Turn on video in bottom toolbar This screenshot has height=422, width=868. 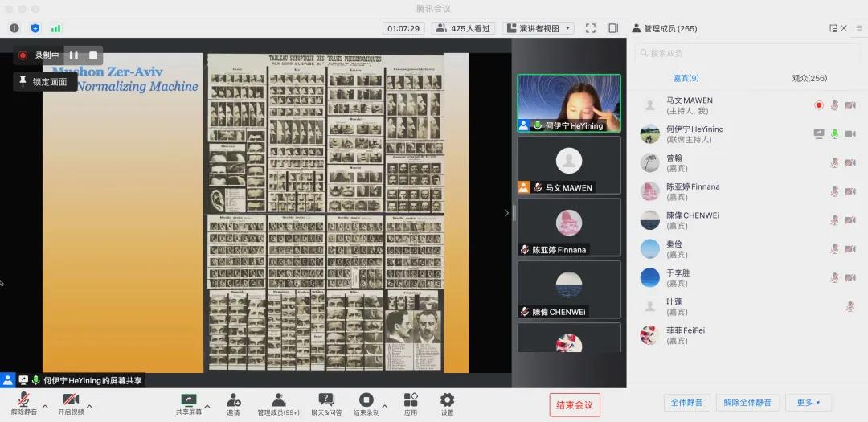click(71, 399)
